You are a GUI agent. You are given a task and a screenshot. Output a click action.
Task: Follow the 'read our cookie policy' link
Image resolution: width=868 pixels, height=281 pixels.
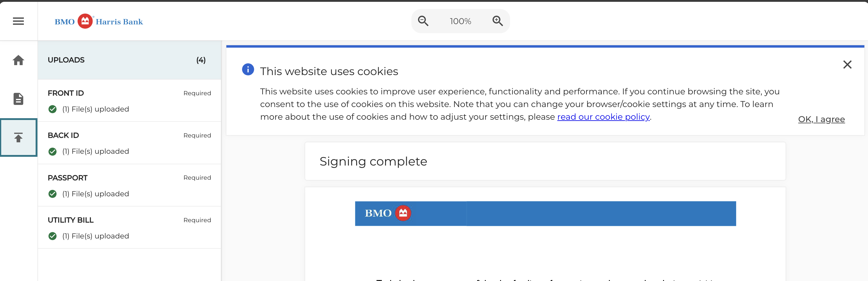(x=603, y=117)
